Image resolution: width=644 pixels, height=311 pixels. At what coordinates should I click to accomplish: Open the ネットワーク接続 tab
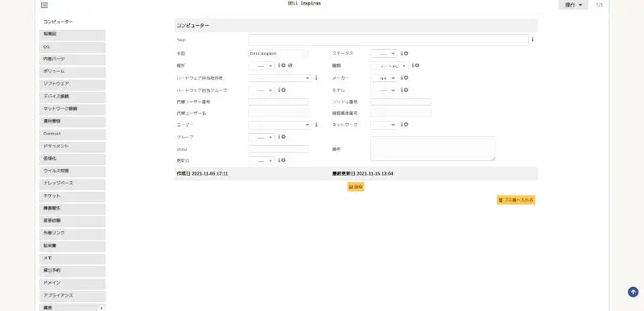click(72, 110)
